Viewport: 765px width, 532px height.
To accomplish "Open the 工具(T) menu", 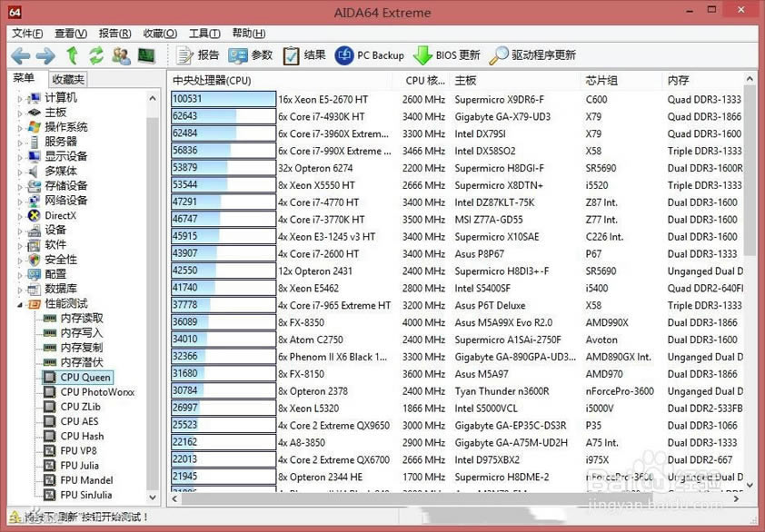I will point(204,34).
